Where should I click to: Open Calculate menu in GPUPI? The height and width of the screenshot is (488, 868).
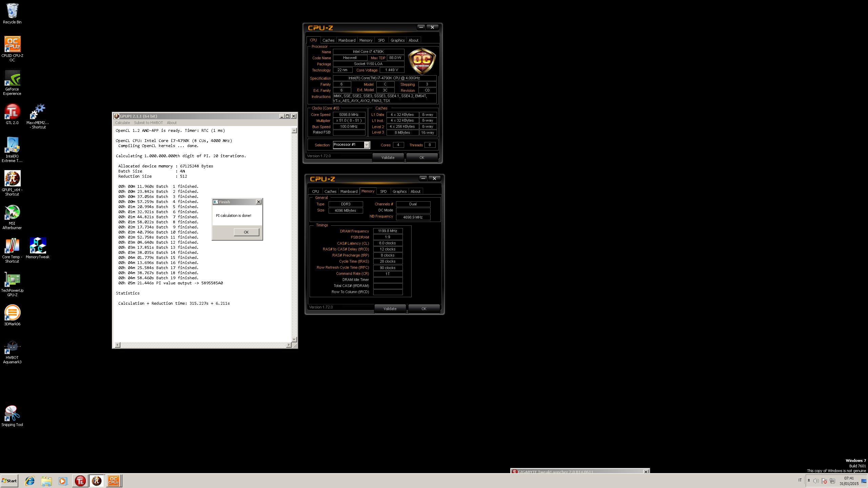[x=122, y=123]
